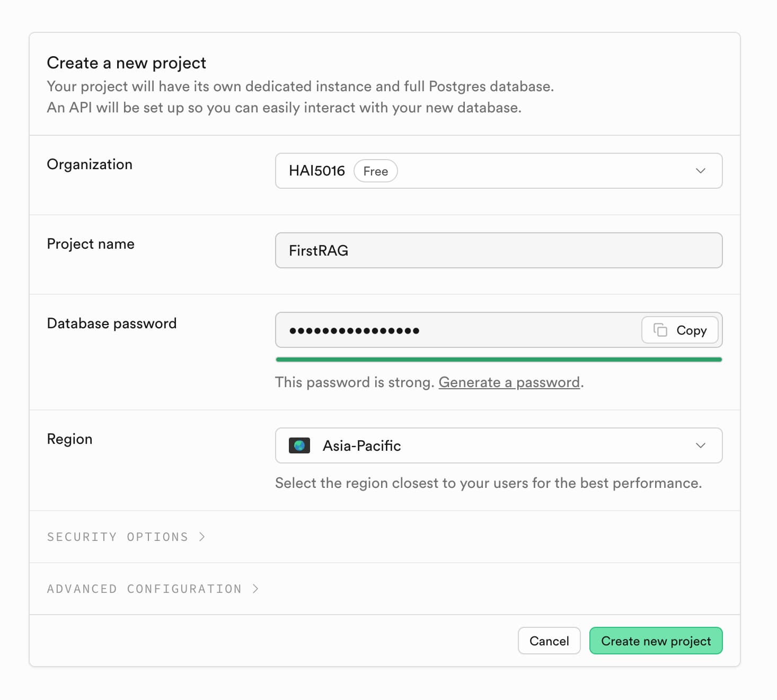Focus the FirstRAG project name field
Image resolution: width=777 pixels, height=700 pixels.
[498, 250]
